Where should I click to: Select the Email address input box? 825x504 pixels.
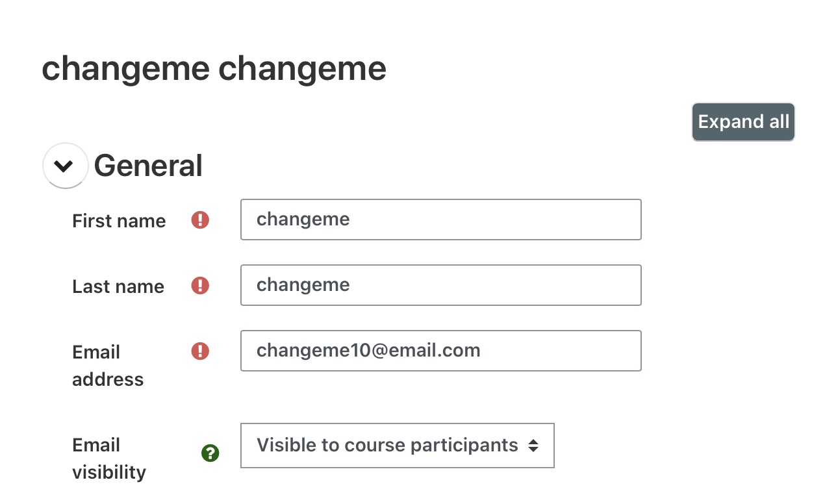[x=440, y=351]
